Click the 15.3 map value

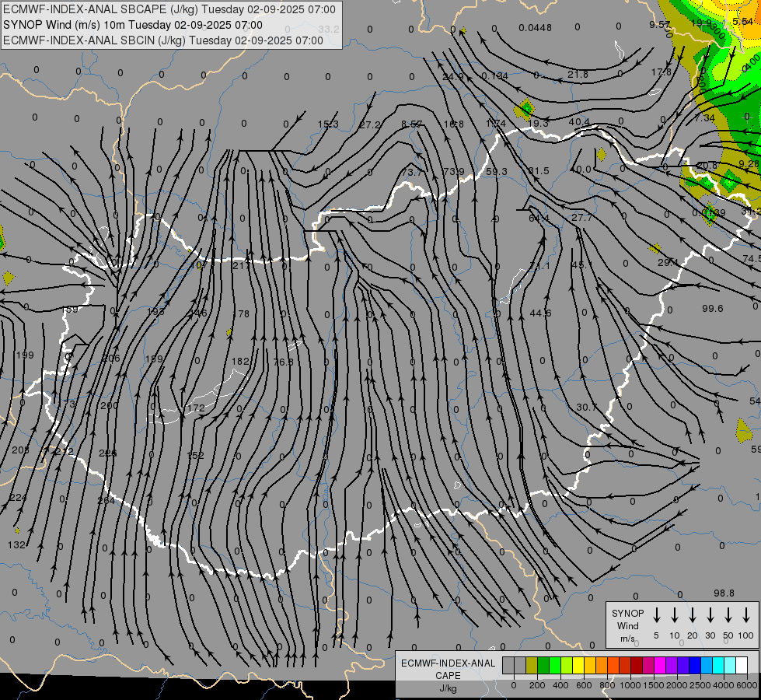[328, 124]
